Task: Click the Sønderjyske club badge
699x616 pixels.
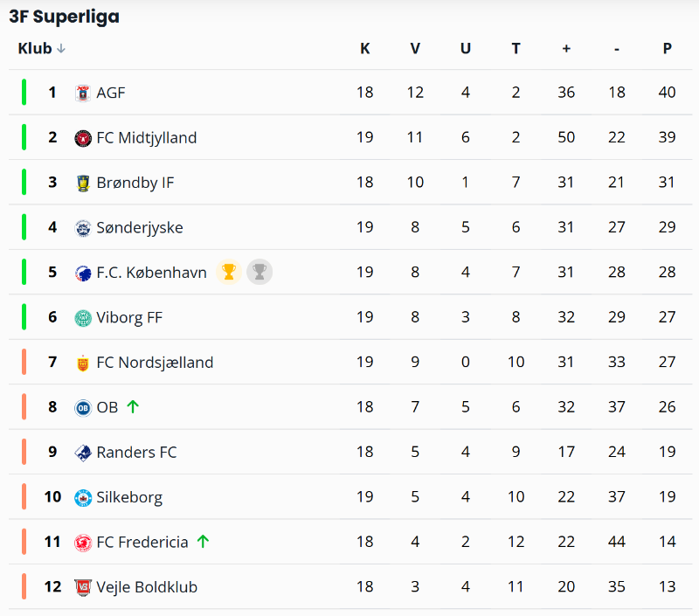Action: click(x=83, y=228)
